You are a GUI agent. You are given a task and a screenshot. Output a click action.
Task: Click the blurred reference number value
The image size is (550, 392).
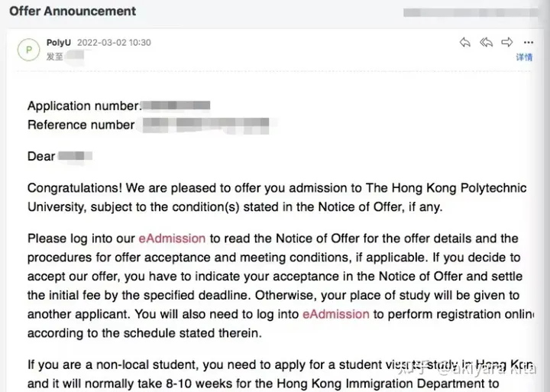(x=206, y=125)
